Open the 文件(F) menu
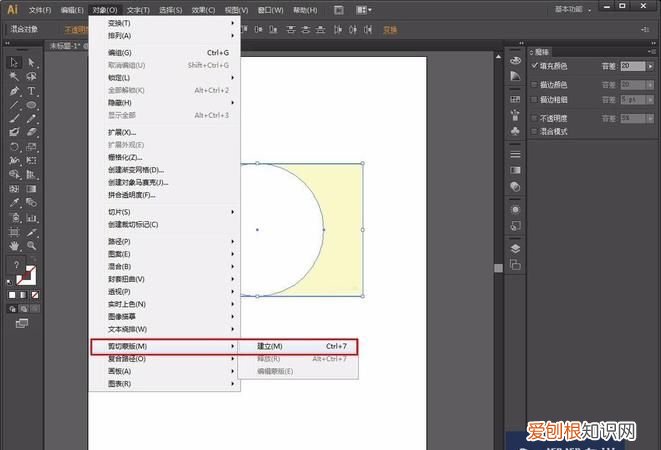Image resolution: width=661 pixels, height=450 pixels. [x=40, y=10]
